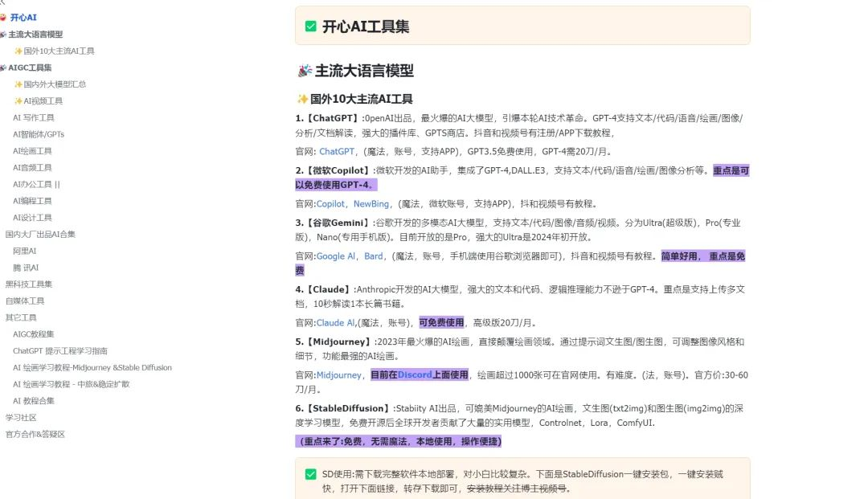Select AI 写作工具 in the outline
868x499 pixels.
(x=33, y=117)
